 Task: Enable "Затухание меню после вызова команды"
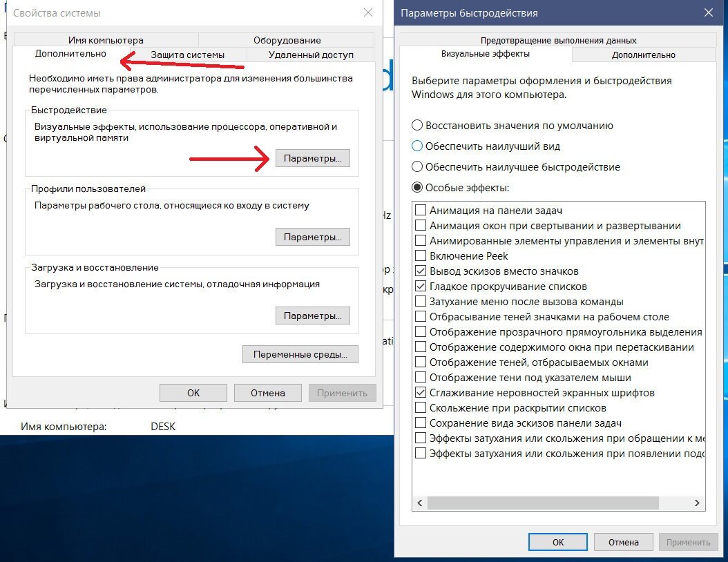pos(421,301)
